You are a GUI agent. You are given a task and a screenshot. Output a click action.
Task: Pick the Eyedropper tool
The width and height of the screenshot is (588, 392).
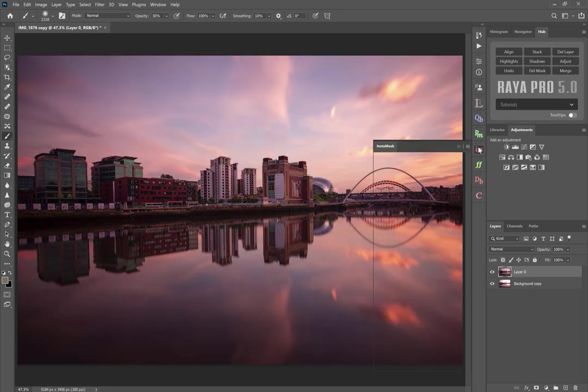(x=8, y=87)
